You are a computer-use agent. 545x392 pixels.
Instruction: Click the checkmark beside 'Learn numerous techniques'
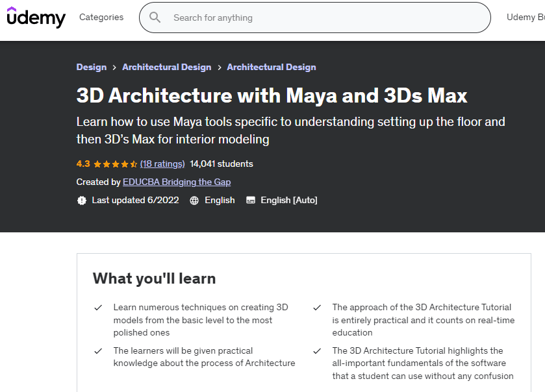click(x=98, y=308)
